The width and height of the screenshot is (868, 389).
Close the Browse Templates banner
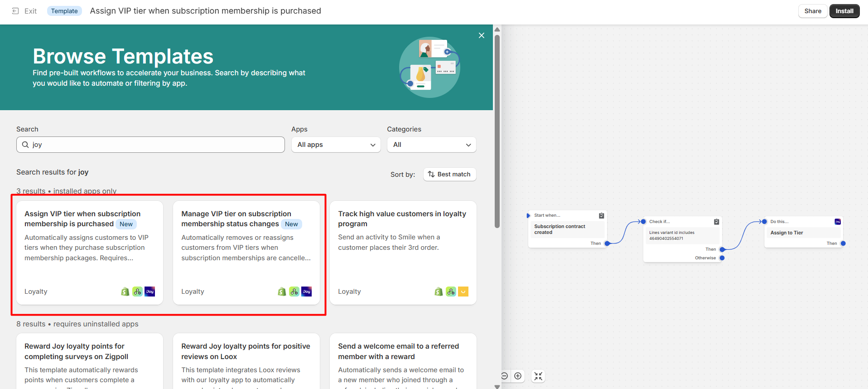click(x=481, y=35)
